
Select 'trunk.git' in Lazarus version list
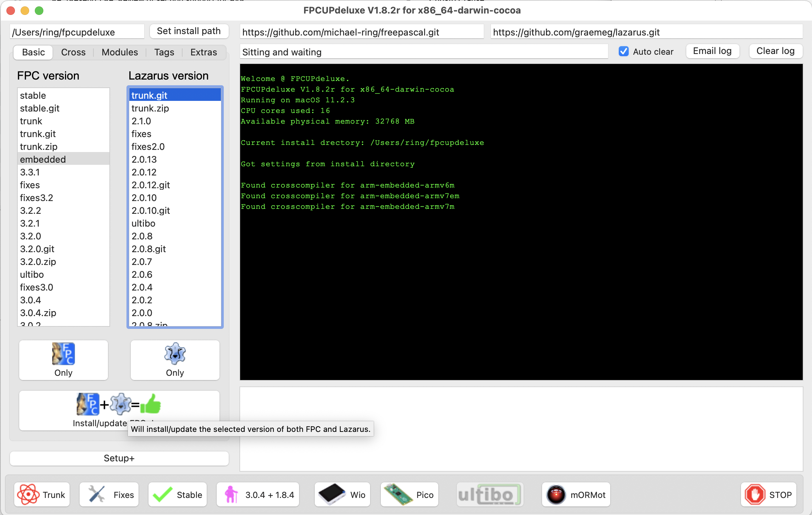(175, 96)
